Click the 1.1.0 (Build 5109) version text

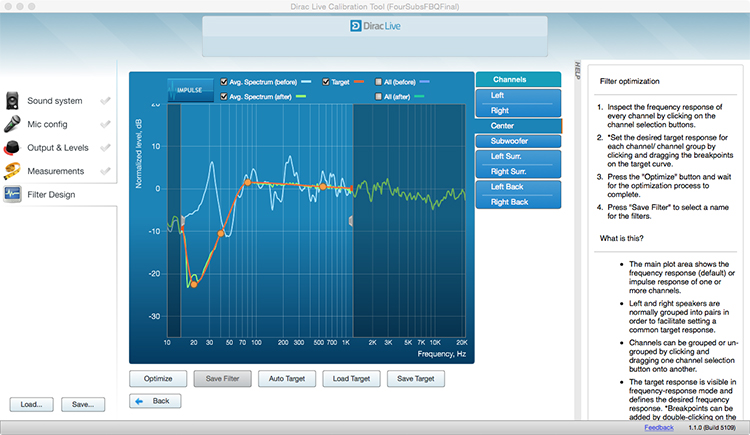(712, 427)
